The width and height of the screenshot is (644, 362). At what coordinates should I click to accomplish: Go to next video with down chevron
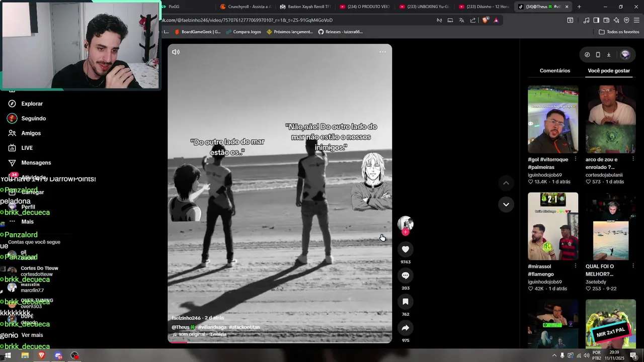click(506, 205)
